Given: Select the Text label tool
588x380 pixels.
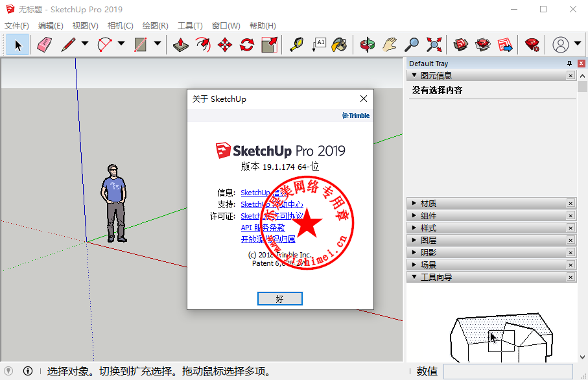Looking at the screenshot, I should (x=319, y=45).
